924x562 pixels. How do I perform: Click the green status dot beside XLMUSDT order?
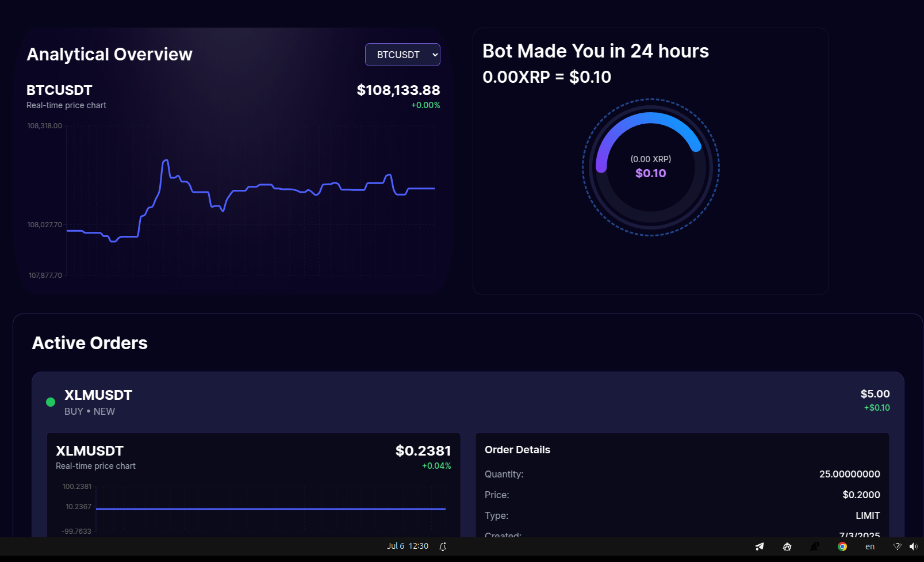[x=51, y=402]
